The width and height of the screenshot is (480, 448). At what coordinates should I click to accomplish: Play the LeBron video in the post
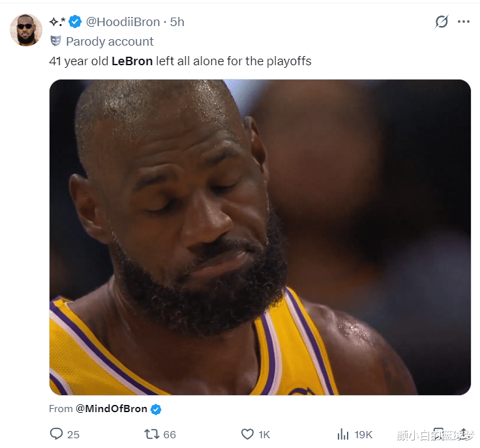(260, 237)
